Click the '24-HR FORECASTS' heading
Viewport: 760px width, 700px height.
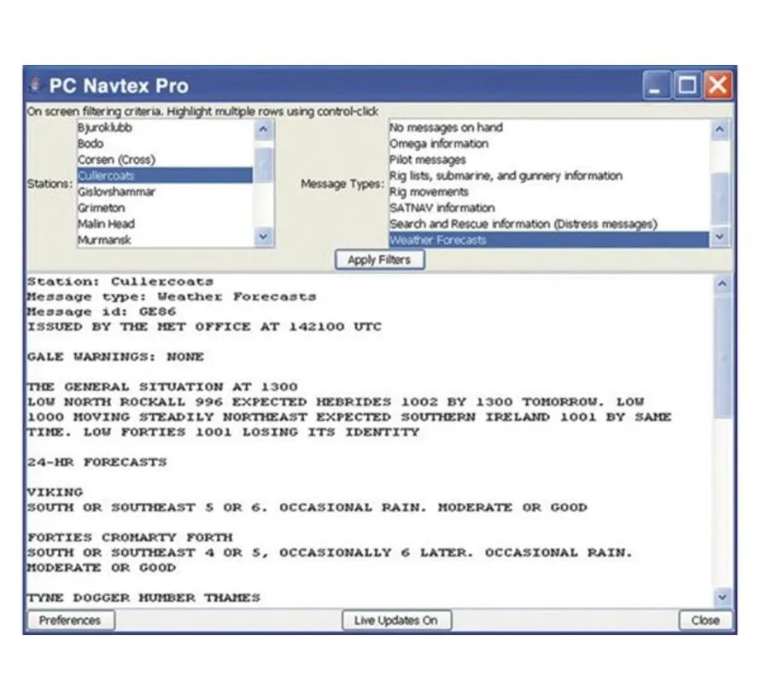click(x=97, y=462)
